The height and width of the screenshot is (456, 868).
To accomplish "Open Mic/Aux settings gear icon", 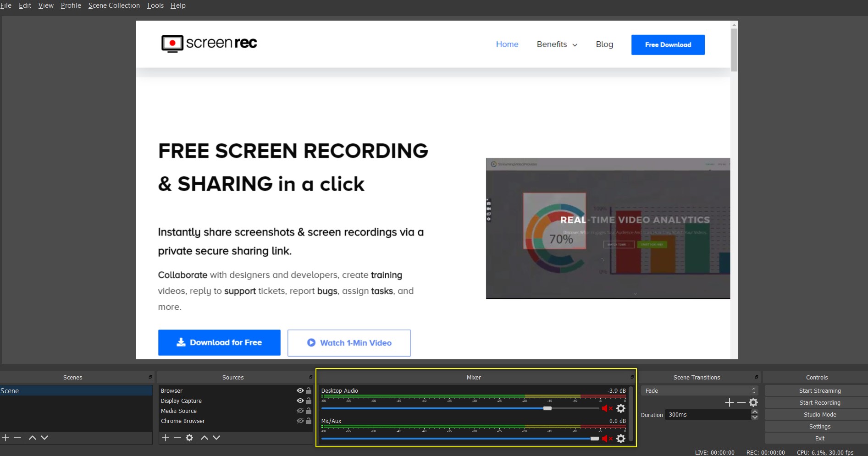I will [x=621, y=439].
